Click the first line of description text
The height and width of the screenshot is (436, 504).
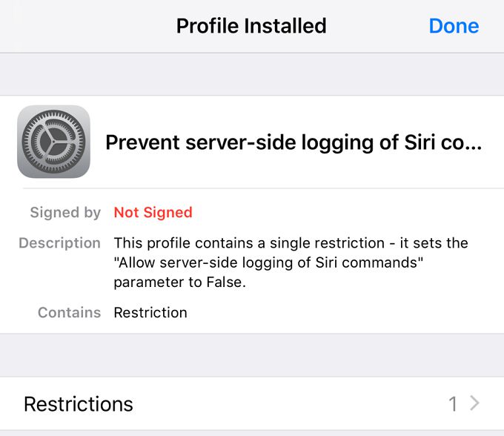point(291,243)
